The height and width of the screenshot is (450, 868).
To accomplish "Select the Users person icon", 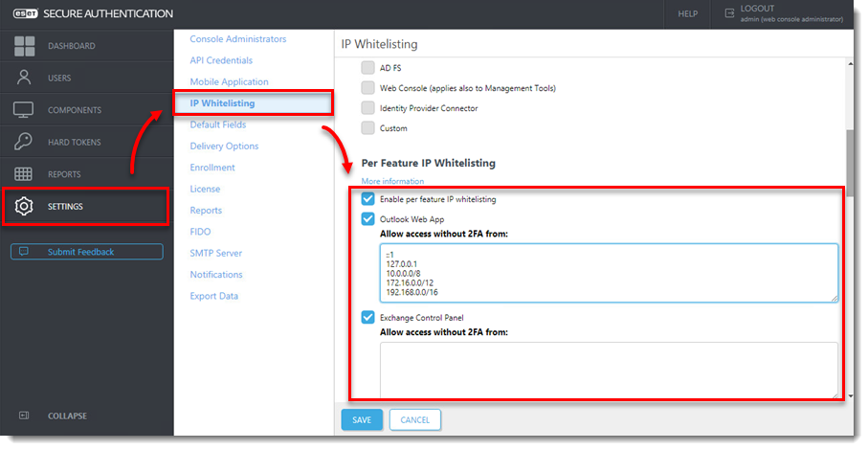I will tap(24, 78).
